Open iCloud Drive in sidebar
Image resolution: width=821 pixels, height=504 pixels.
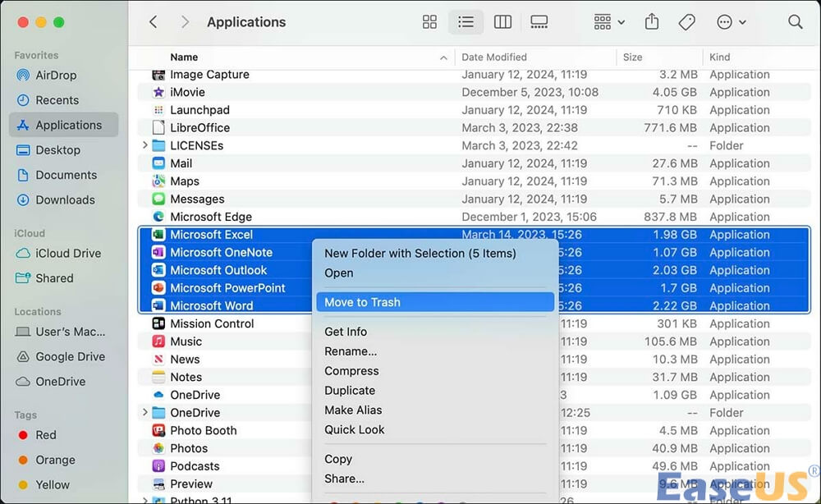coord(70,254)
